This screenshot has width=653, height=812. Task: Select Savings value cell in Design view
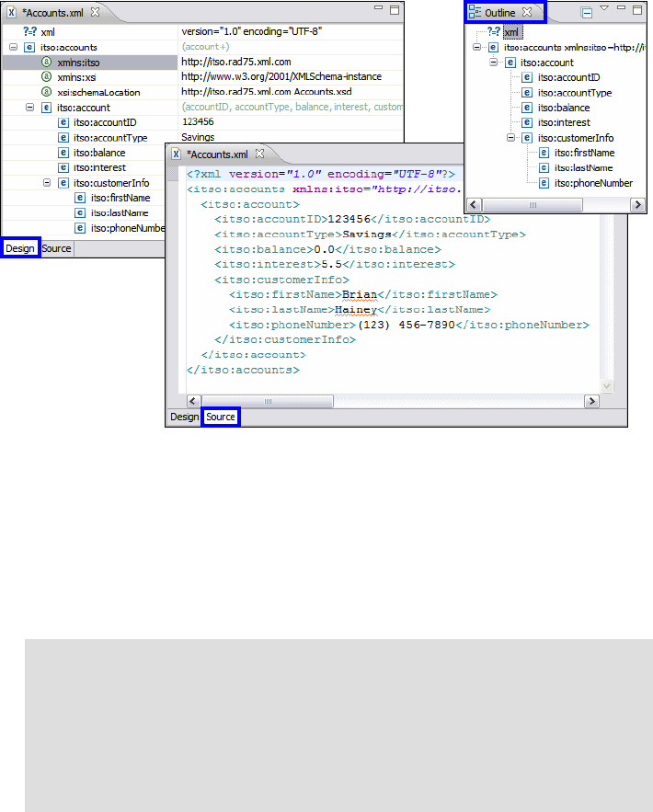[x=291, y=137]
